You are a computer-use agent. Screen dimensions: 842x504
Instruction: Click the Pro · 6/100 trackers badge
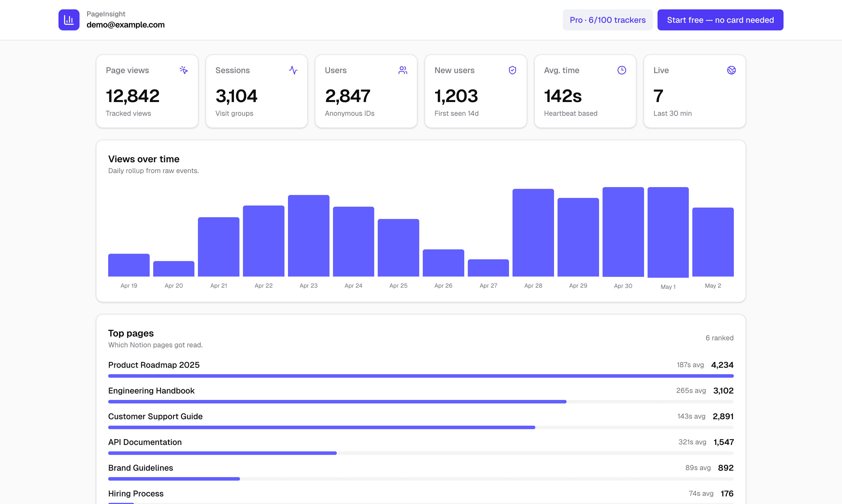click(608, 20)
